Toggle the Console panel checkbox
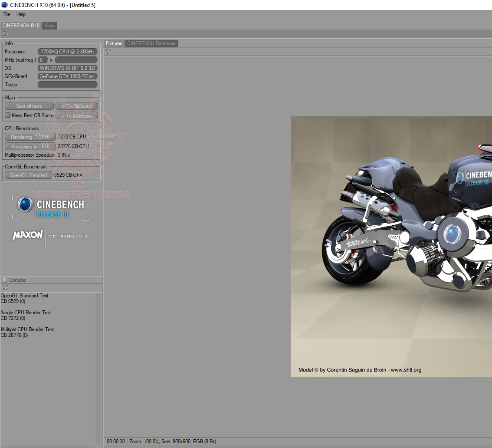 (x=4, y=280)
